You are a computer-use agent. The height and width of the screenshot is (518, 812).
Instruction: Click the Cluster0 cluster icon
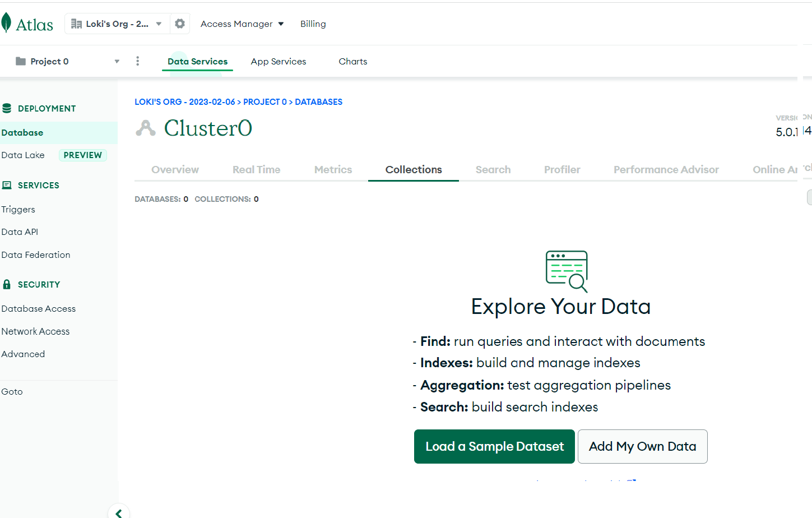click(146, 128)
